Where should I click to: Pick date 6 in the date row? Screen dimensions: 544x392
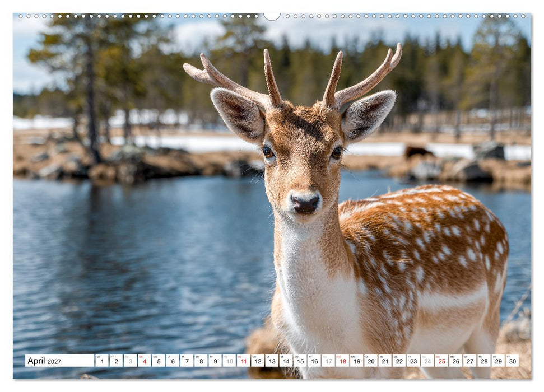click(173, 361)
